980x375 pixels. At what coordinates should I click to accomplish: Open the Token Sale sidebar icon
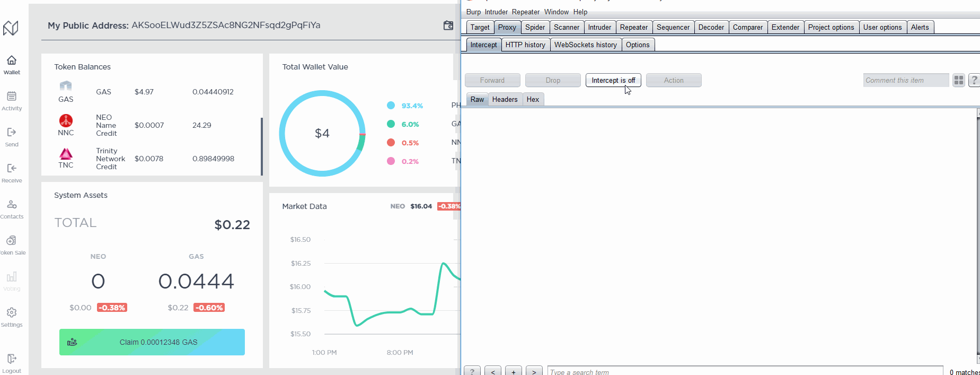[x=12, y=240]
